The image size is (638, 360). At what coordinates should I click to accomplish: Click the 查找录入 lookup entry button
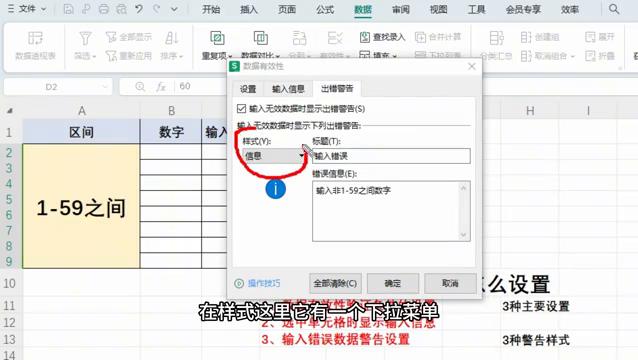point(382,37)
